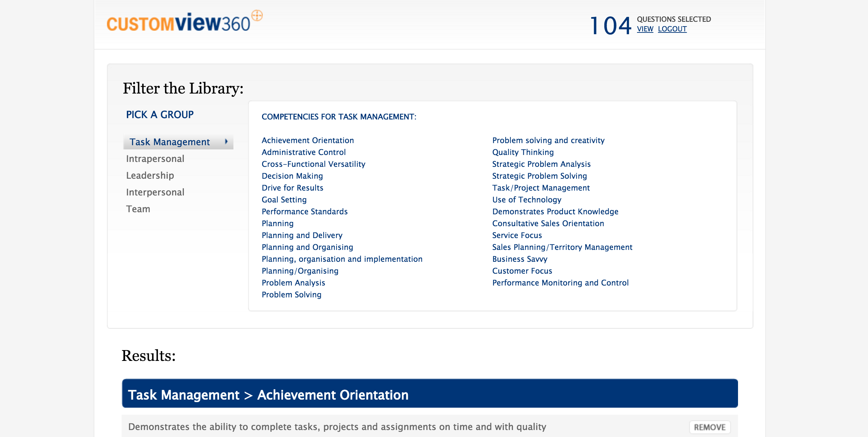Select the Problem Solving competency
This screenshot has width=868, height=437.
coord(291,294)
